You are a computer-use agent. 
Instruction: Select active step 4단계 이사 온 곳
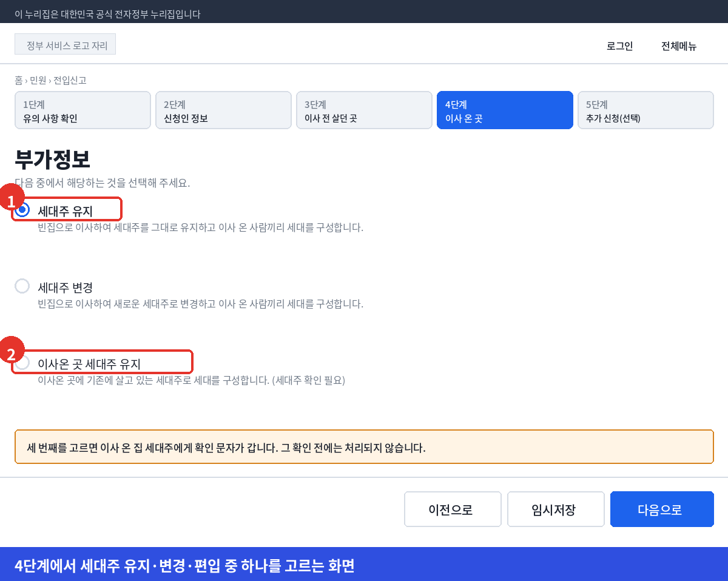coord(505,110)
